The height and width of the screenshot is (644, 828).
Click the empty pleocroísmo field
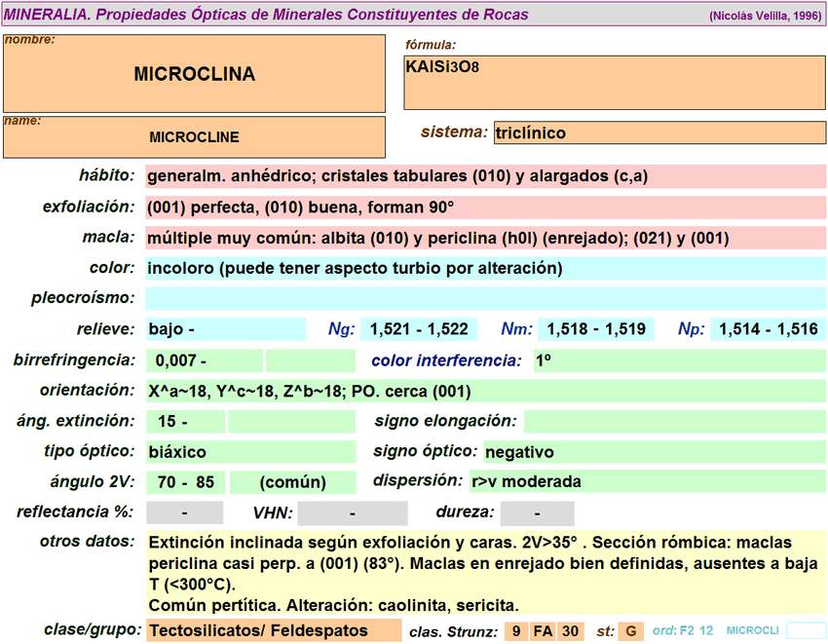click(484, 298)
